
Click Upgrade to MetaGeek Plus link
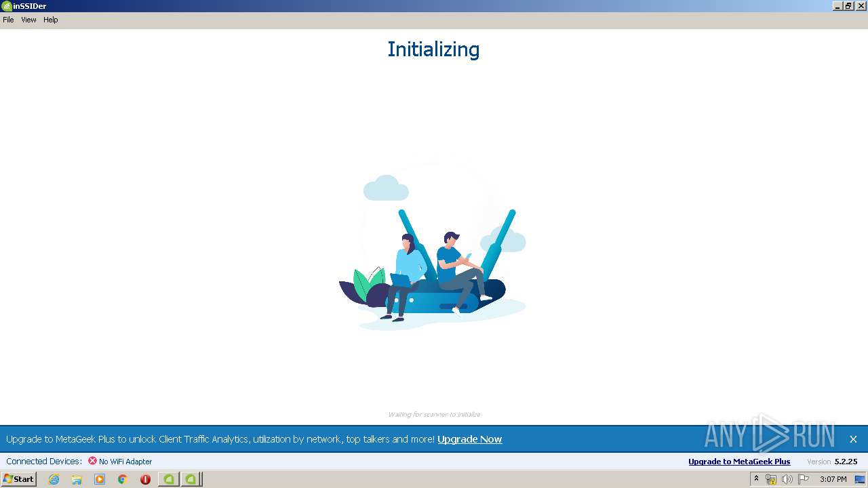point(739,462)
